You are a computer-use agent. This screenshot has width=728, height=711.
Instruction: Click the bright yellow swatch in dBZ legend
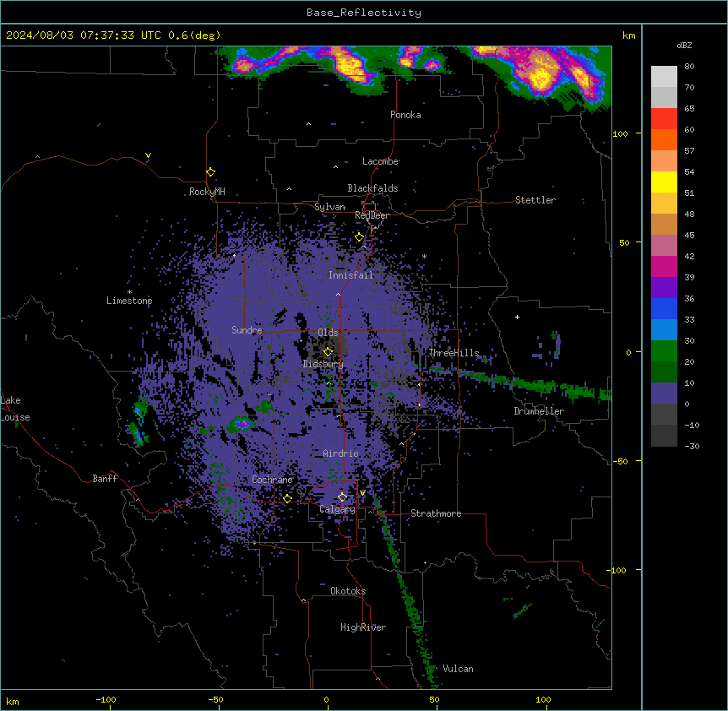[664, 182]
